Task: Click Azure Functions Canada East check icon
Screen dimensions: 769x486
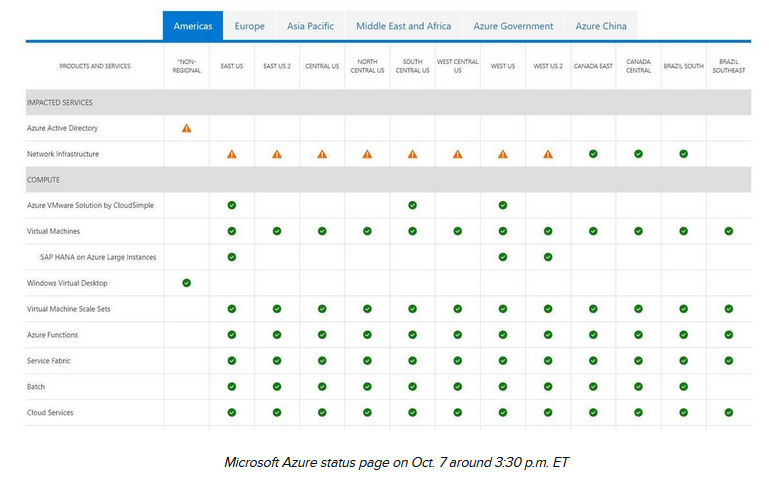Action: coord(593,335)
